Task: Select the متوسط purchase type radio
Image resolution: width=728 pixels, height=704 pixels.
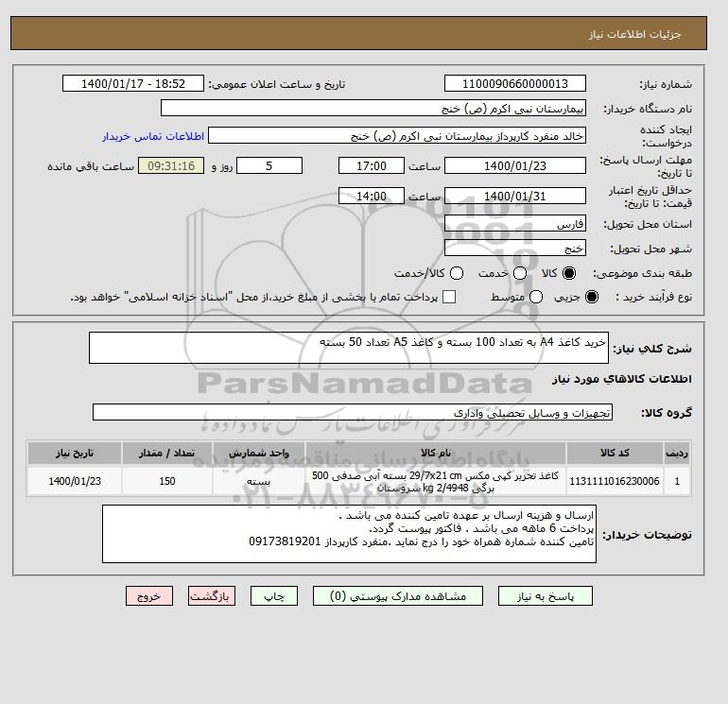Action: click(536, 297)
